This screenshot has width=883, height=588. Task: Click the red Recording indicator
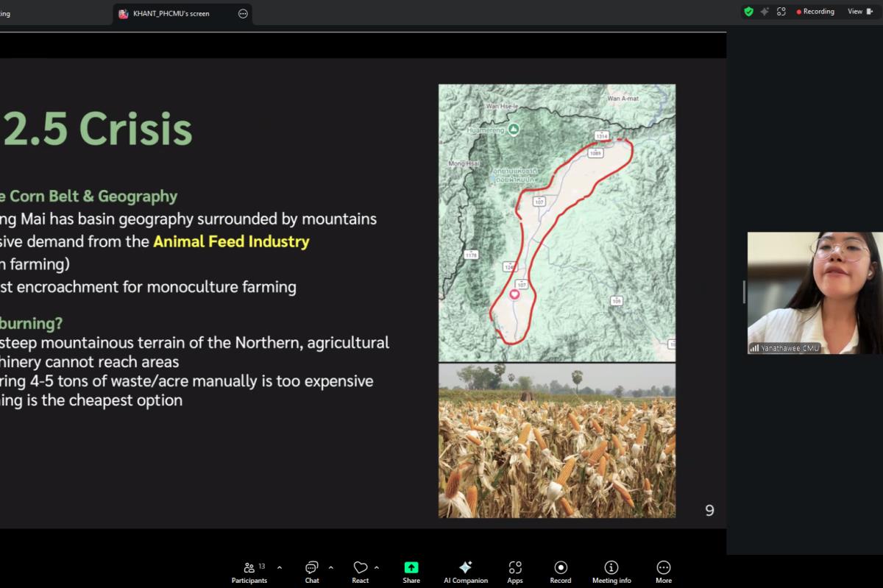(815, 12)
